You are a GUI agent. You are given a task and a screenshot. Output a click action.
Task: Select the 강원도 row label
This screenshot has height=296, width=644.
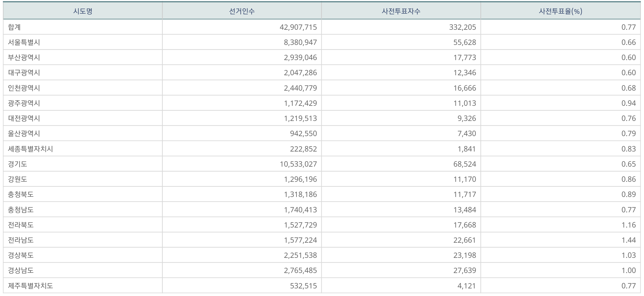17,179
